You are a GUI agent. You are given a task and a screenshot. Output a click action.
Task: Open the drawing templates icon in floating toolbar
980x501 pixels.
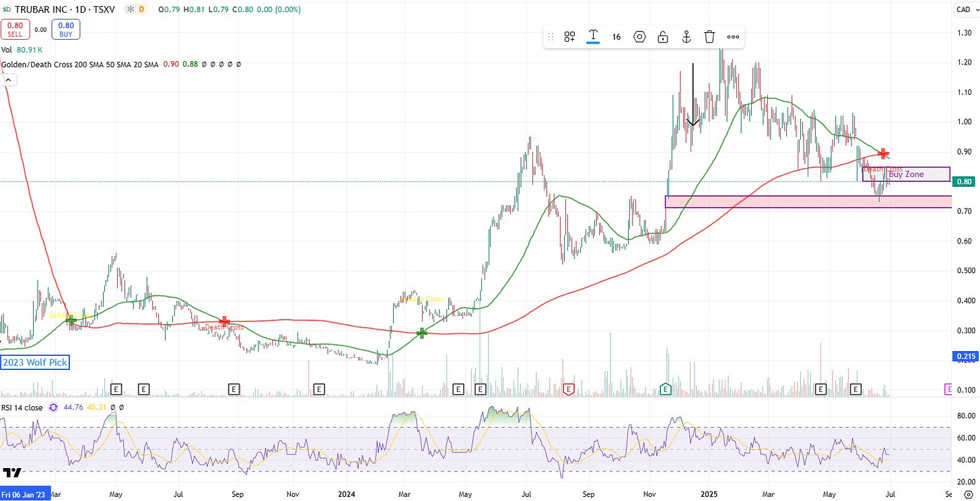coord(569,37)
